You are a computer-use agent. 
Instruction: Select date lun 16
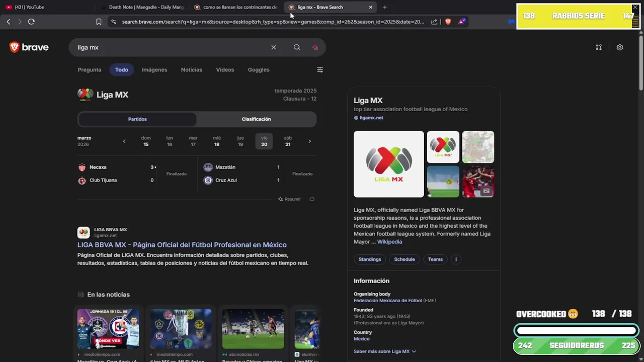click(170, 141)
